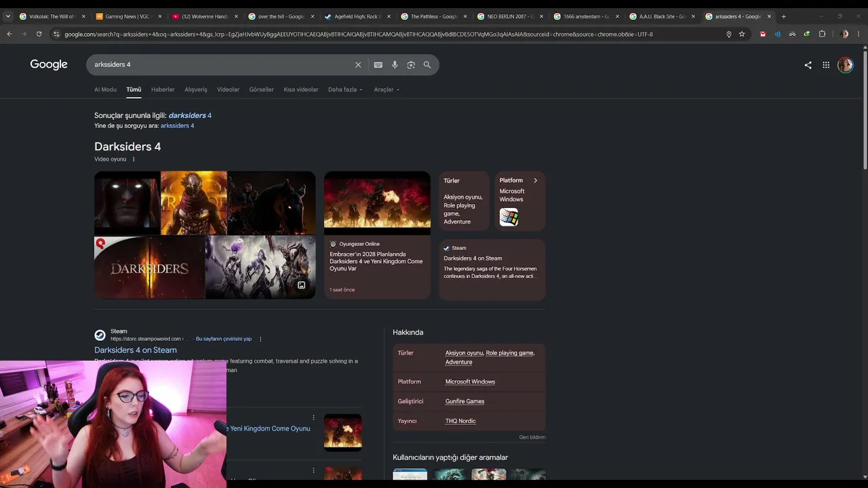Expand the Platform card chevron
The image size is (868, 488).
click(x=535, y=180)
